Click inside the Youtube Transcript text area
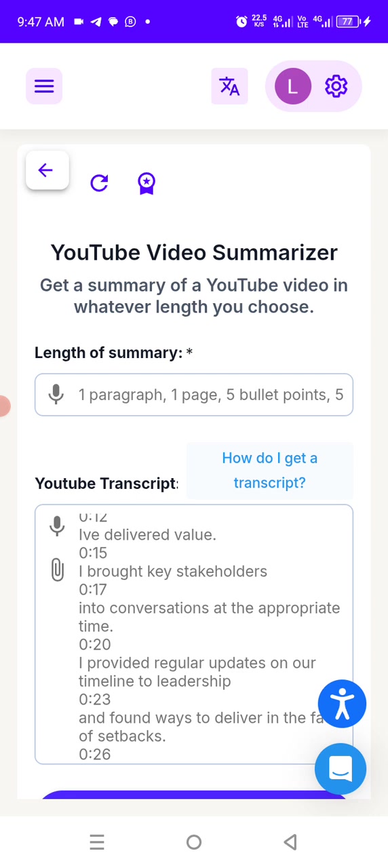 [x=194, y=634]
